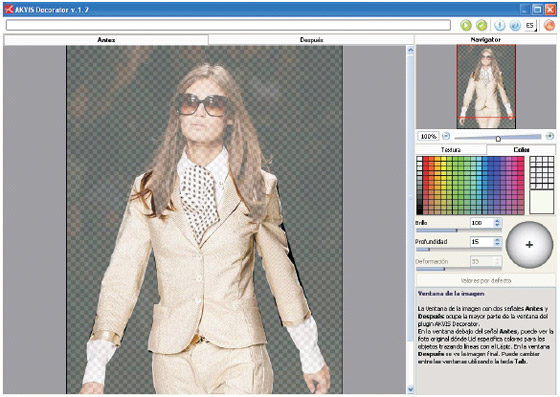The image size is (560, 397).
Task: Click the light source sphere control
Action: tap(529, 245)
